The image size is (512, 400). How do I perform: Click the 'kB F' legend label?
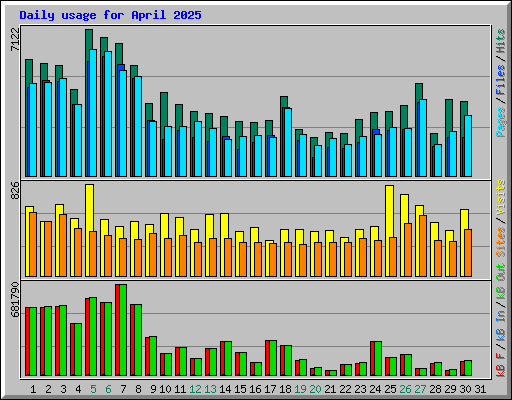click(500, 364)
